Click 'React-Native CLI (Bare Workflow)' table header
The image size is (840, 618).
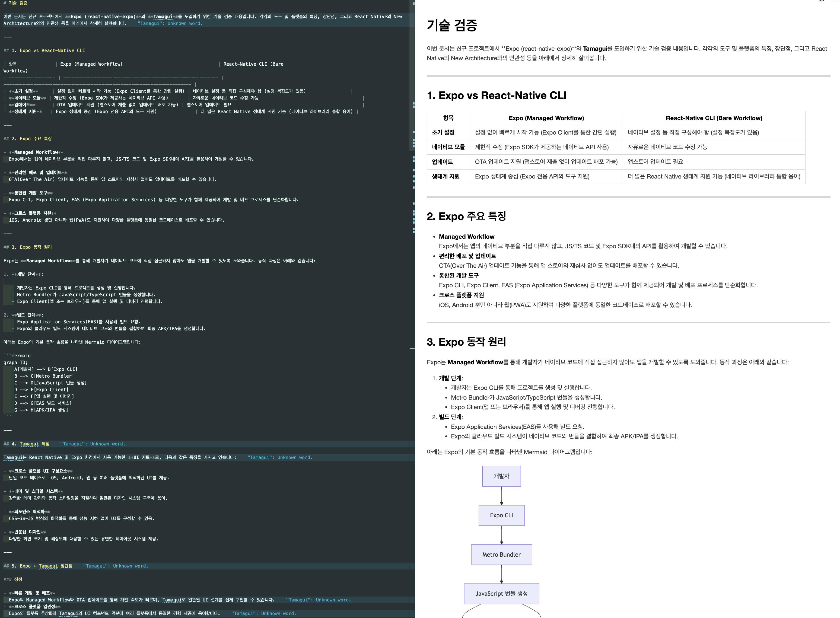pos(714,118)
